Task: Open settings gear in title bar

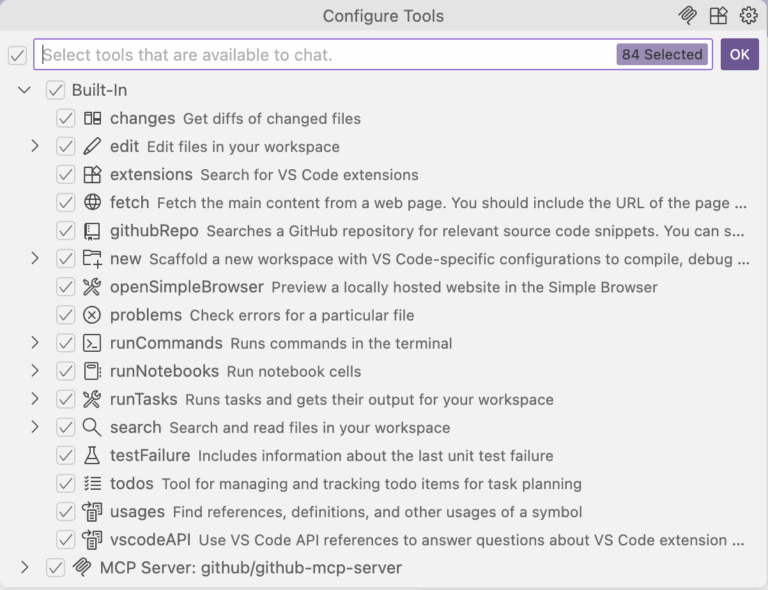Action: point(748,15)
